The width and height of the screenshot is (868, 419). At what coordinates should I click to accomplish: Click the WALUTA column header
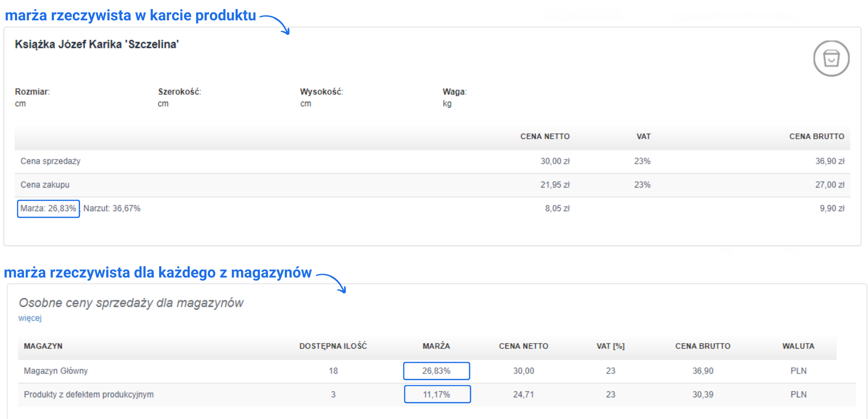[798, 346]
